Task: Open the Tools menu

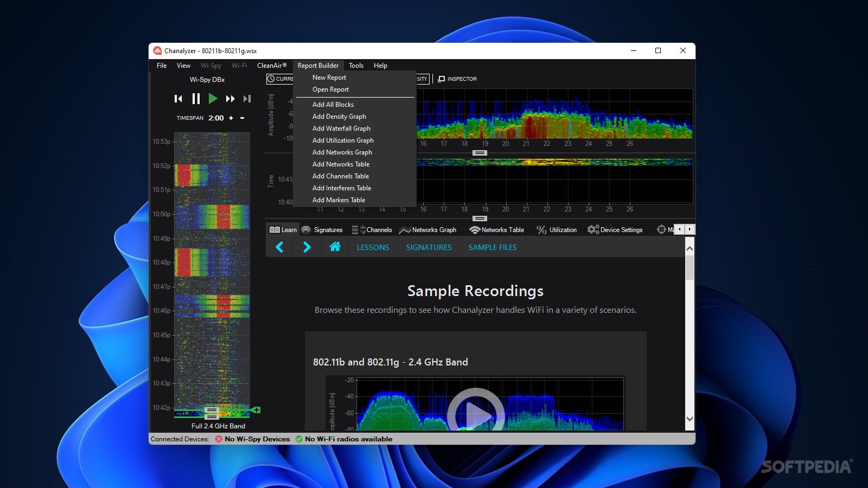Action: pyautogui.click(x=356, y=66)
